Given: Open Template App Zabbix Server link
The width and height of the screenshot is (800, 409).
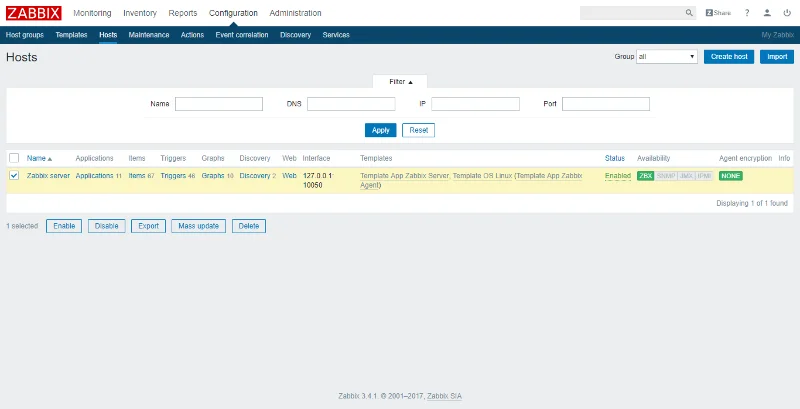Looking at the screenshot, I should [x=405, y=175].
